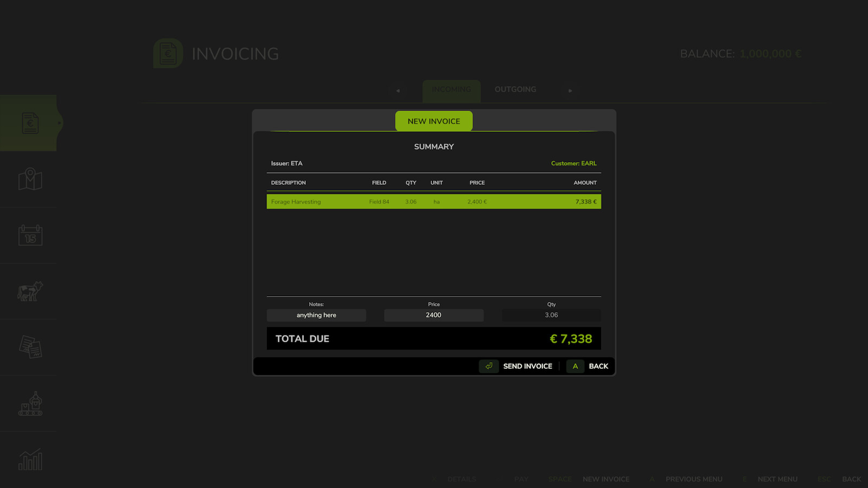Select the map icon in the sidebar
868x488 pixels.
click(x=29, y=179)
